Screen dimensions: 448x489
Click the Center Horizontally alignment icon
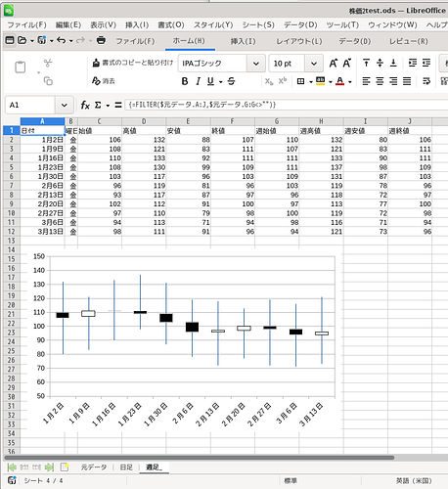(380, 81)
